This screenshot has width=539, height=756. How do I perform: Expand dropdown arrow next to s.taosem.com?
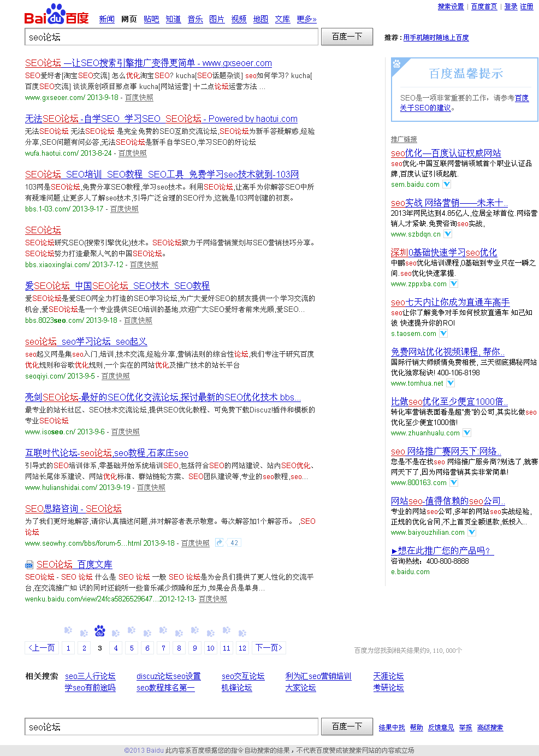coord(443,333)
